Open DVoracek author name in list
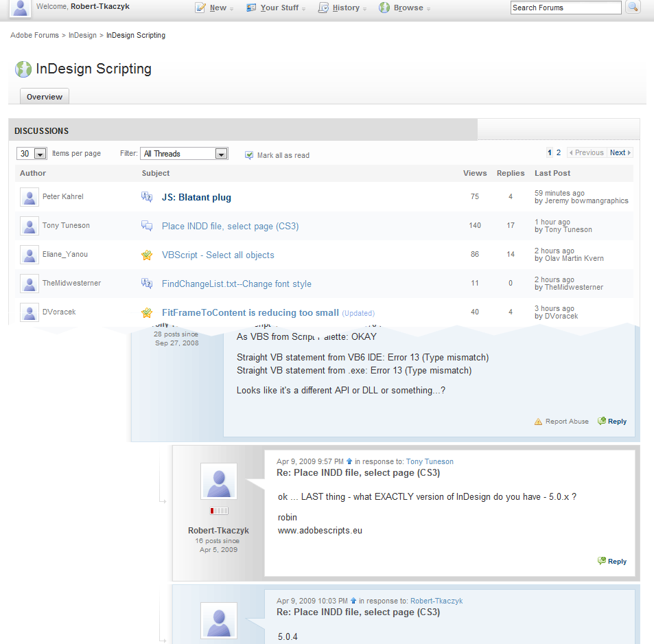The height and width of the screenshot is (644, 654). coord(59,312)
